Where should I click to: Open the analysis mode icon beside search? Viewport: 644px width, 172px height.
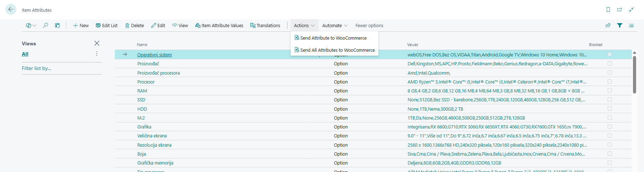(57, 25)
